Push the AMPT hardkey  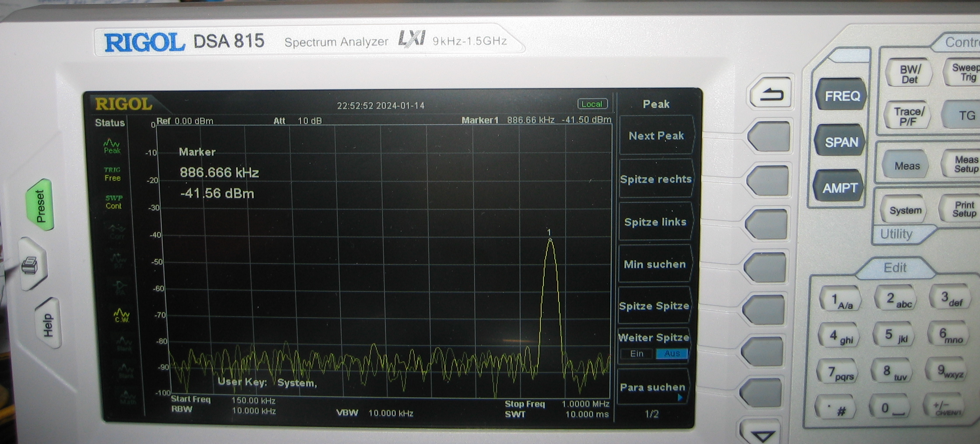pos(839,188)
